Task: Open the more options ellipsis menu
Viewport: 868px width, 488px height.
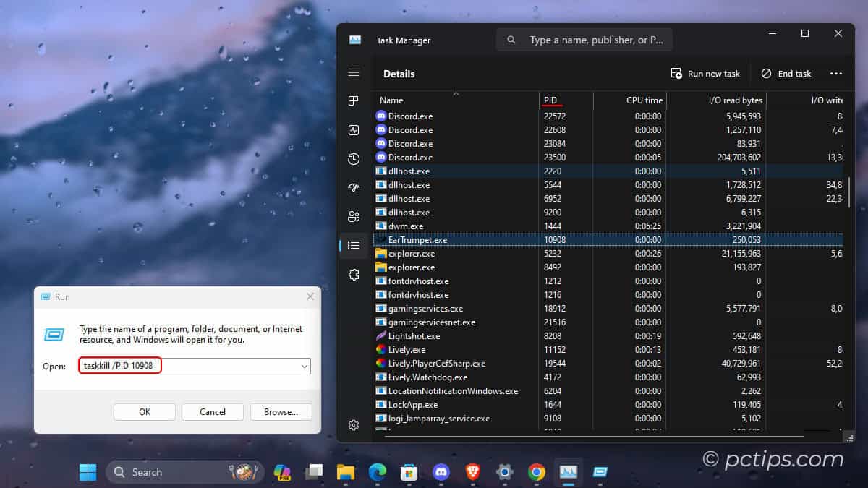Action: [836, 73]
